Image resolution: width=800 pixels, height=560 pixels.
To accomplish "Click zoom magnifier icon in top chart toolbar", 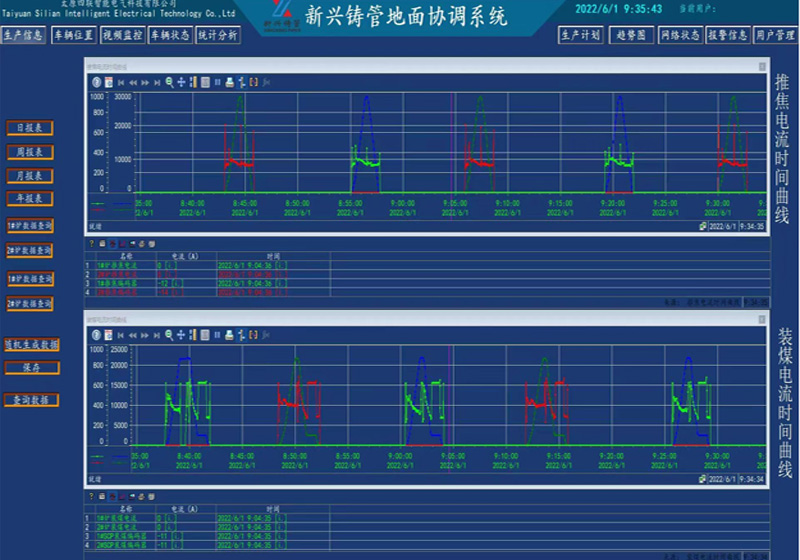I will click(x=169, y=82).
